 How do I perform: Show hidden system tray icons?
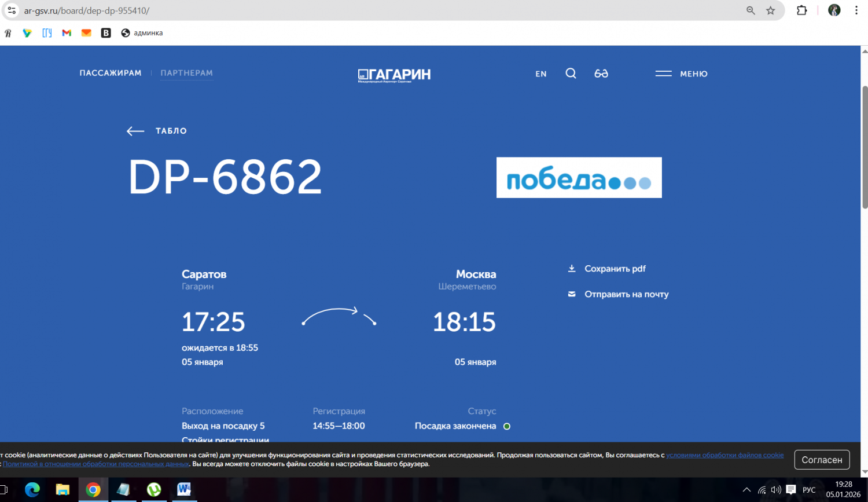point(746,490)
